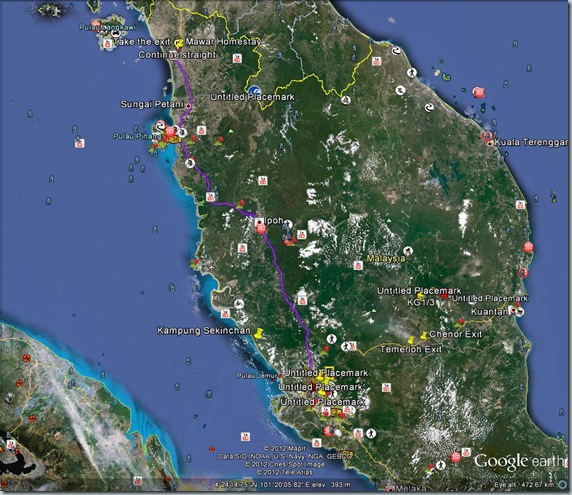
Task: Click the Pulau Jemur label
Action: pyautogui.click(x=257, y=375)
